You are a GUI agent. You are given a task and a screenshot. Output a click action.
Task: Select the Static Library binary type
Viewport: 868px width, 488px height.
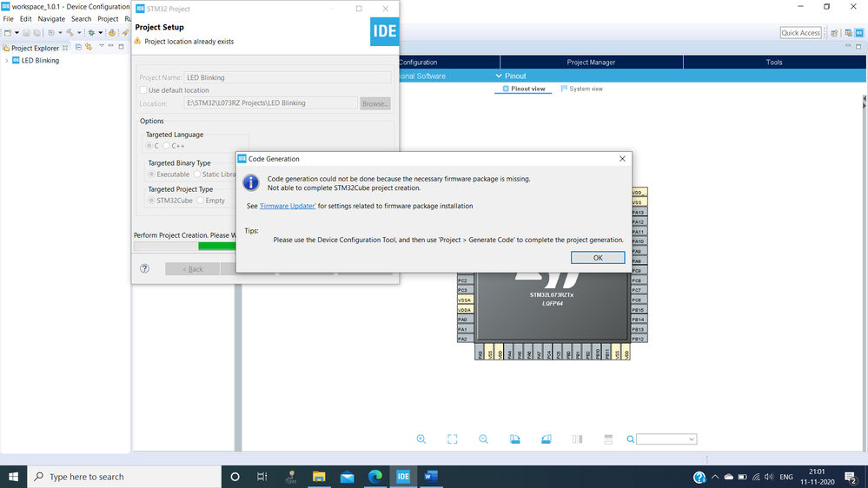click(197, 175)
